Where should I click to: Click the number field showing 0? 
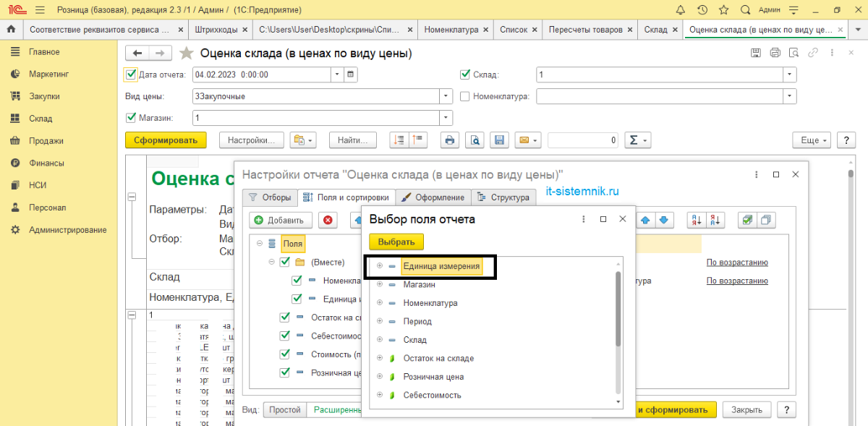(x=583, y=140)
